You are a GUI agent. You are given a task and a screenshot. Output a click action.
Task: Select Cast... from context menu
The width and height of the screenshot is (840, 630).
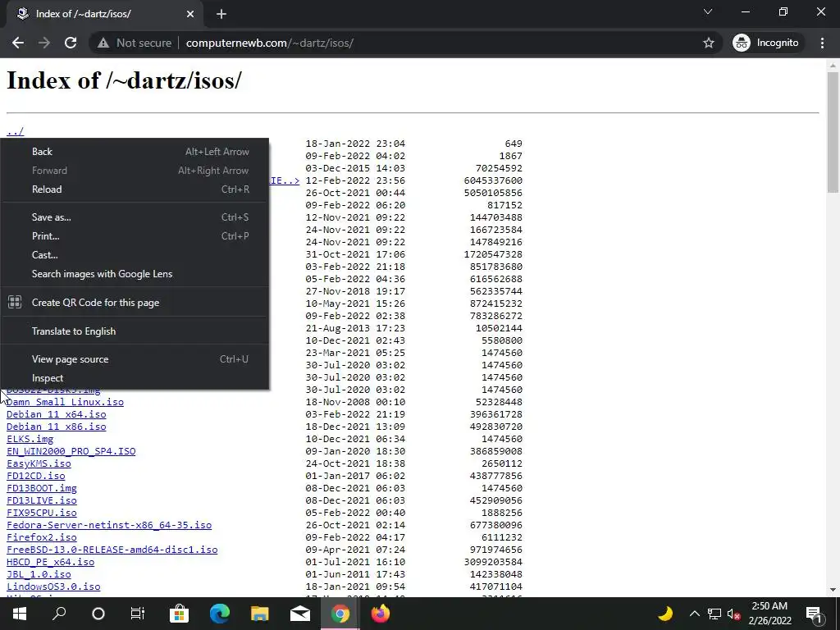[135, 255]
